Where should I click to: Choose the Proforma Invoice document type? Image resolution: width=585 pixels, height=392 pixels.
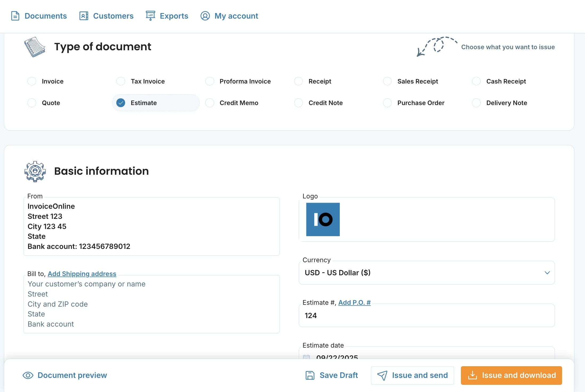coord(210,81)
